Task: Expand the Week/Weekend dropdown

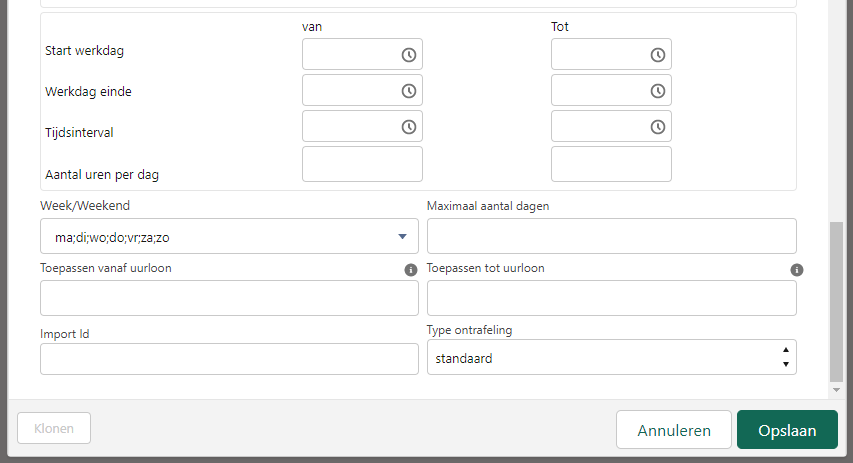Action: [x=229, y=236]
